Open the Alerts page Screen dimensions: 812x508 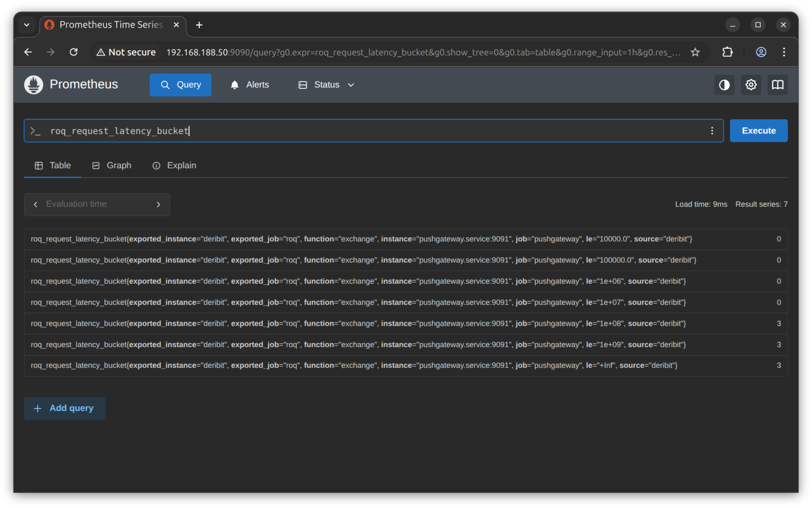click(250, 85)
